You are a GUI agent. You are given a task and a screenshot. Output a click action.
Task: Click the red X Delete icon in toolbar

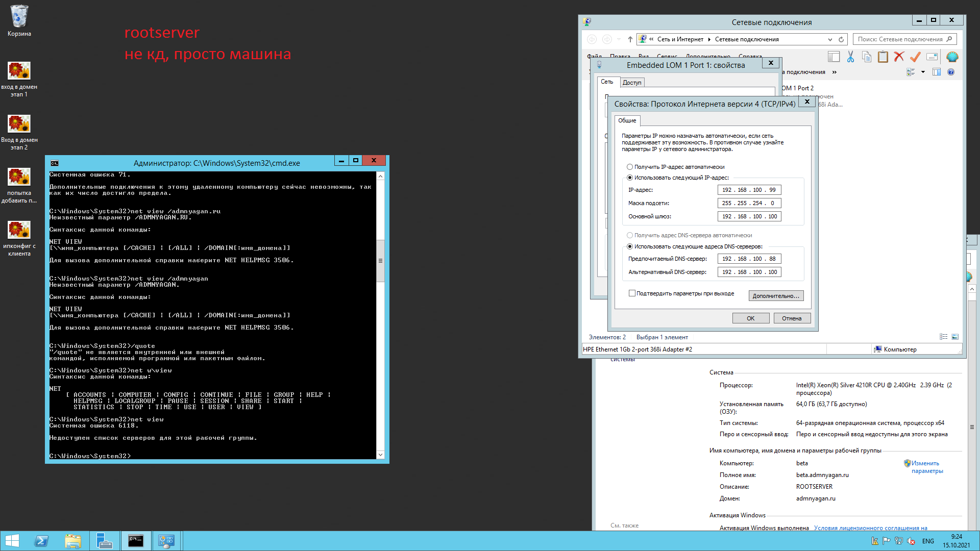coord(899,57)
